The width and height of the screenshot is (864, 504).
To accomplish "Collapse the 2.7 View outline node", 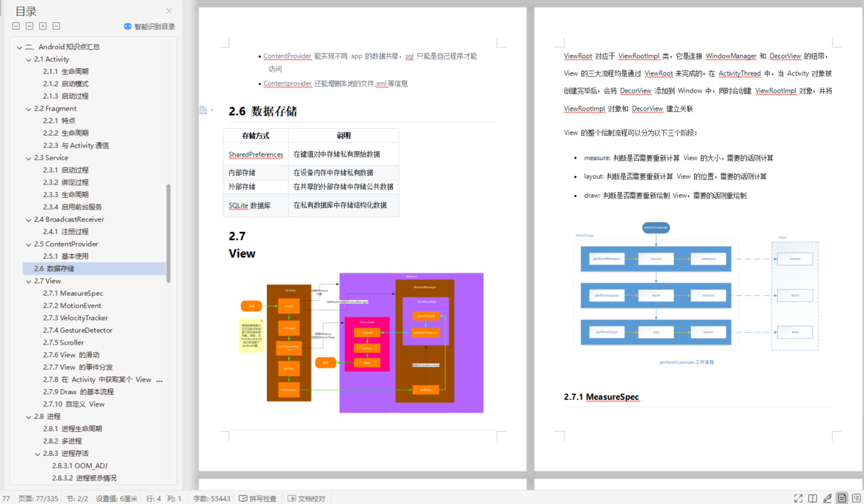I will click(x=29, y=281).
